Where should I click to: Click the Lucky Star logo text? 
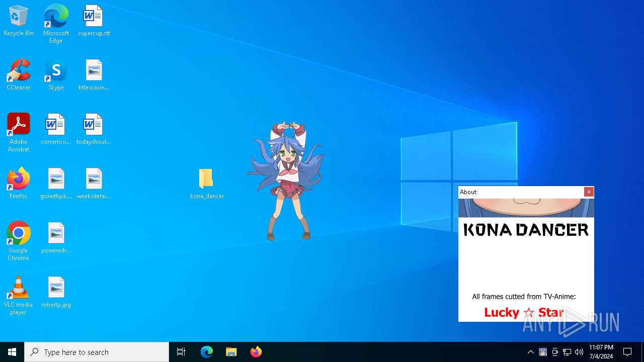pos(524,313)
